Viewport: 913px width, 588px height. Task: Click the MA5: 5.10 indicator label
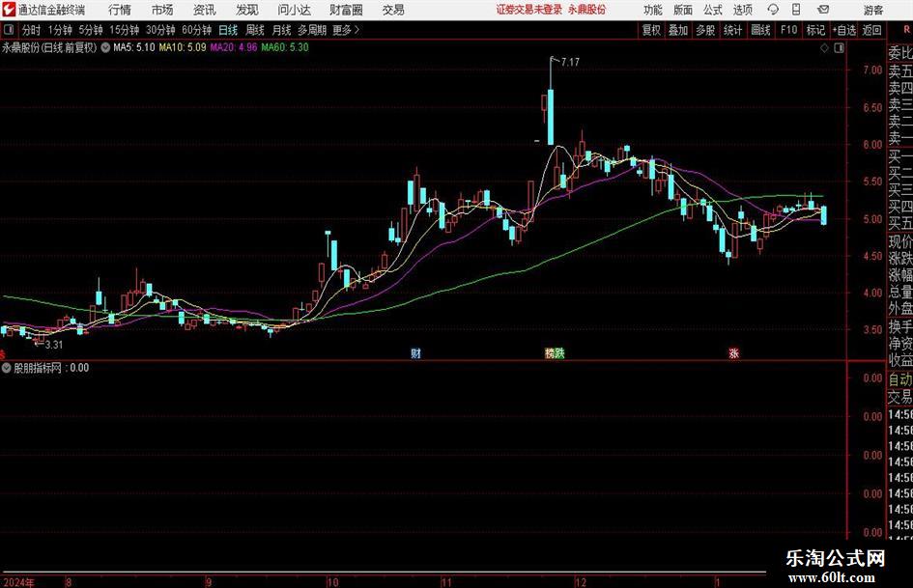(134, 47)
